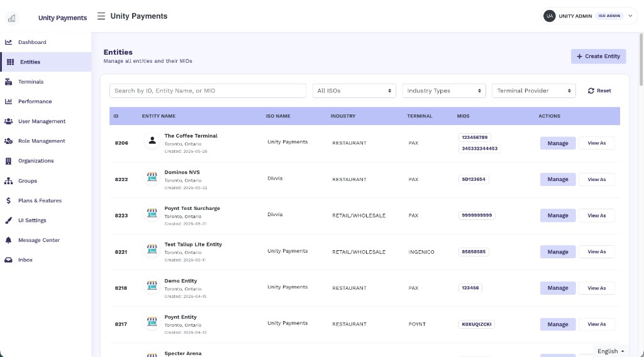Click the Terminals register icon
Image resolution: width=644 pixels, height=357 pixels.
click(x=8, y=82)
